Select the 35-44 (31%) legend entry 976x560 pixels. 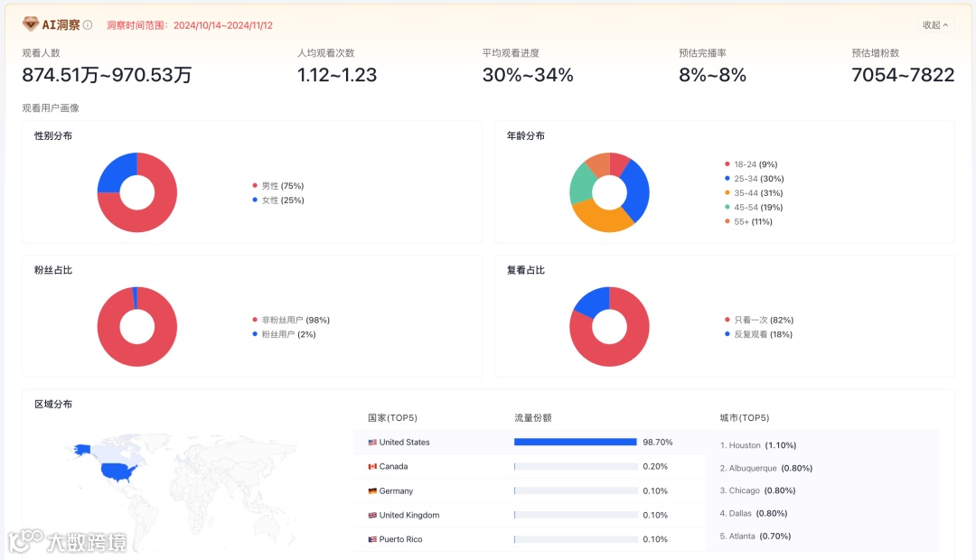pos(753,193)
